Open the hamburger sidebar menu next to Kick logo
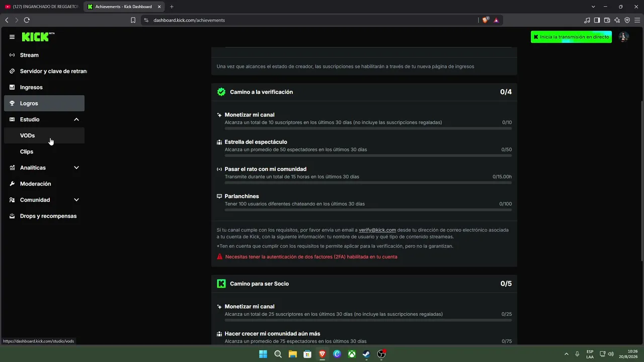Viewport: 644px width, 362px height. [x=12, y=37]
